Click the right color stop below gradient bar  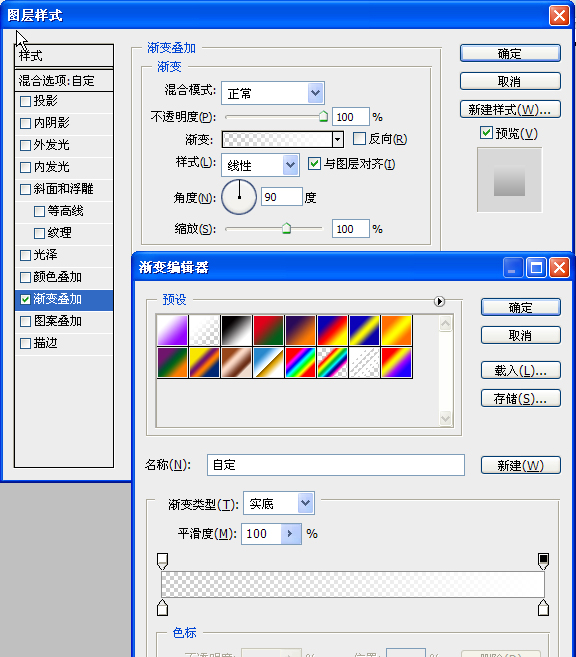coord(543,608)
